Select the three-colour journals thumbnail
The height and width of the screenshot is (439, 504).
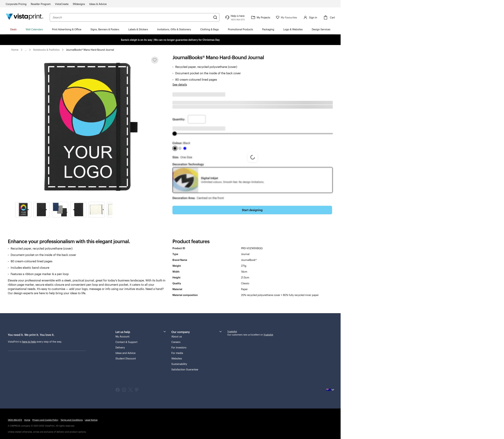click(x=60, y=209)
